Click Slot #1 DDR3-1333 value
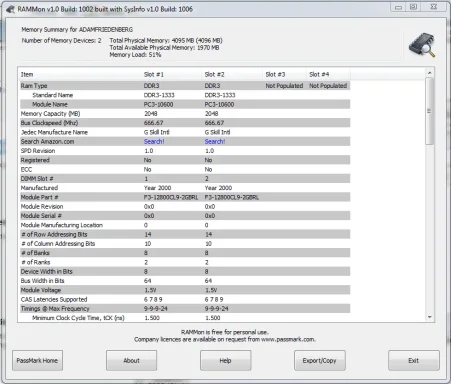 (159, 95)
